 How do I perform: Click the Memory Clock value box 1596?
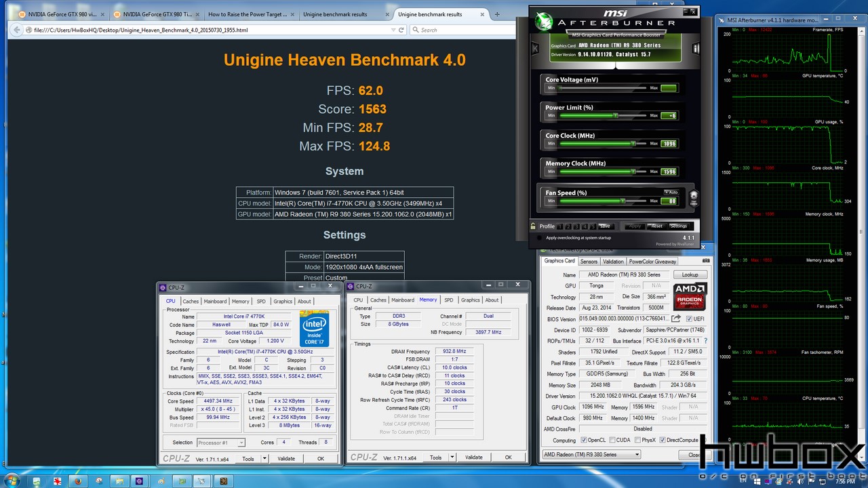pyautogui.click(x=669, y=171)
